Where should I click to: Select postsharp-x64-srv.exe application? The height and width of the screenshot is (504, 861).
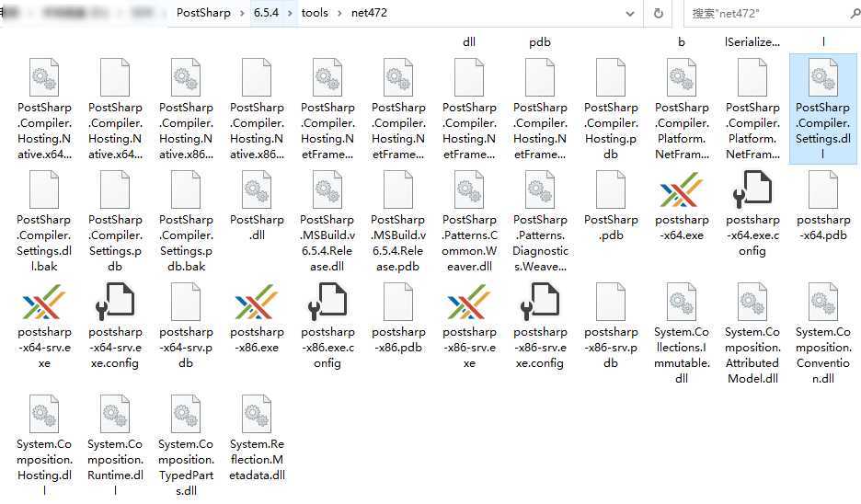point(44,326)
